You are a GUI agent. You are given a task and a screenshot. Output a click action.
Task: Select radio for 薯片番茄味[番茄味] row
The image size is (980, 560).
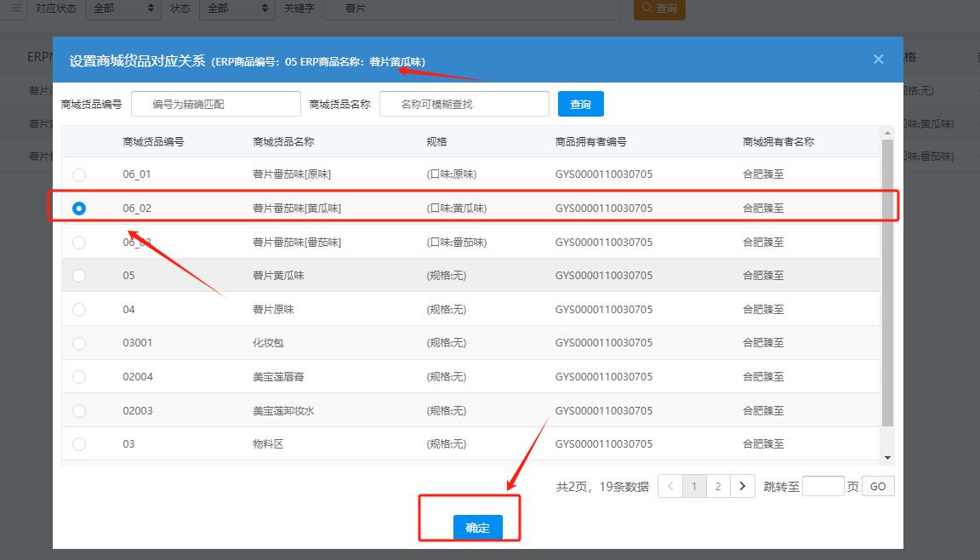(x=79, y=243)
